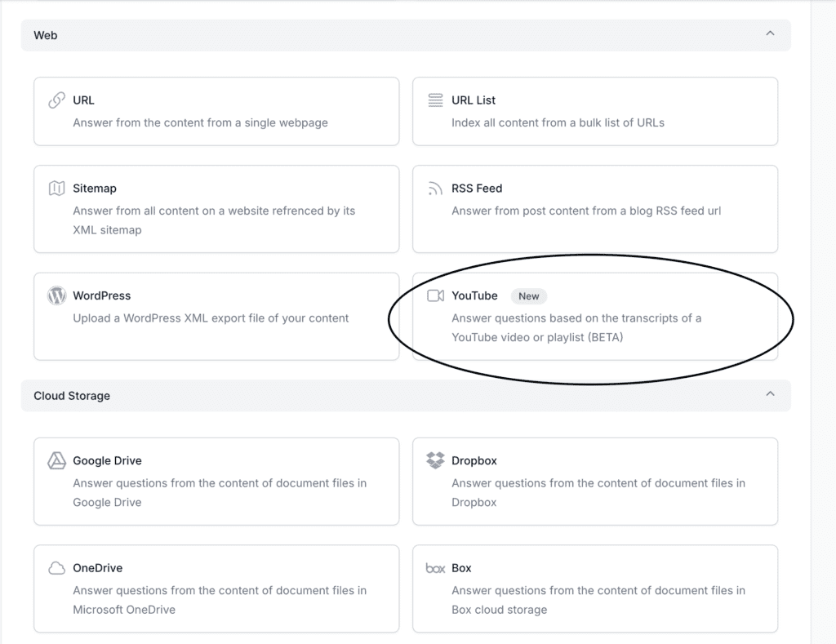Click the OneDrive cloud icon
Image resolution: width=836 pixels, height=644 pixels.
click(56, 568)
